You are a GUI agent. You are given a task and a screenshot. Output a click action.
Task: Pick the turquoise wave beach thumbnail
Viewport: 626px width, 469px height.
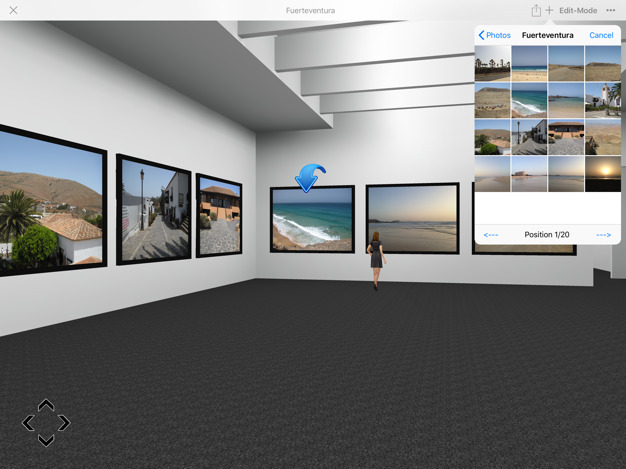point(529,100)
